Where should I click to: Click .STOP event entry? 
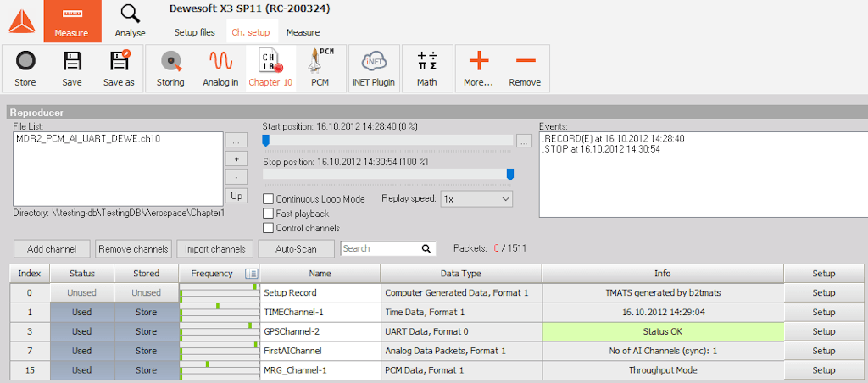coord(601,149)
